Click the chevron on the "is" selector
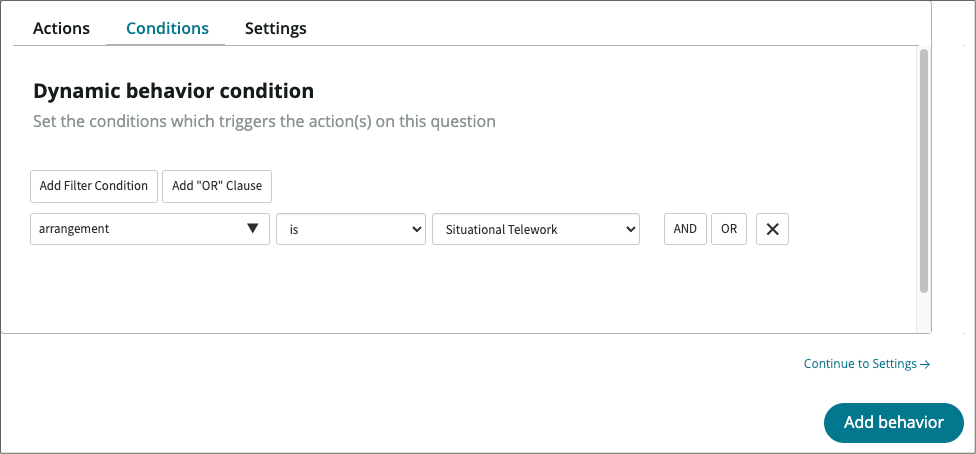The height and width of the screenshot is (454, 976). tap(417, 229)
